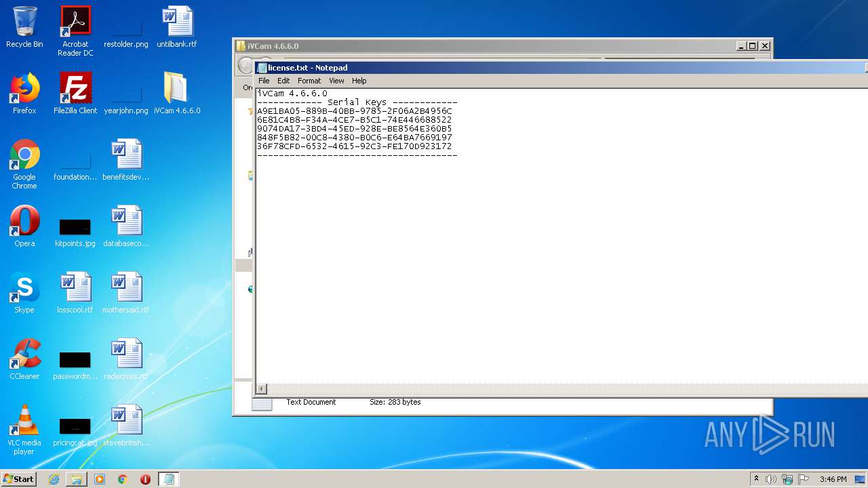Open the volume speaker tray icon
Image resolution: width=868 pixels, height=488 pixels.
point(771,479)
